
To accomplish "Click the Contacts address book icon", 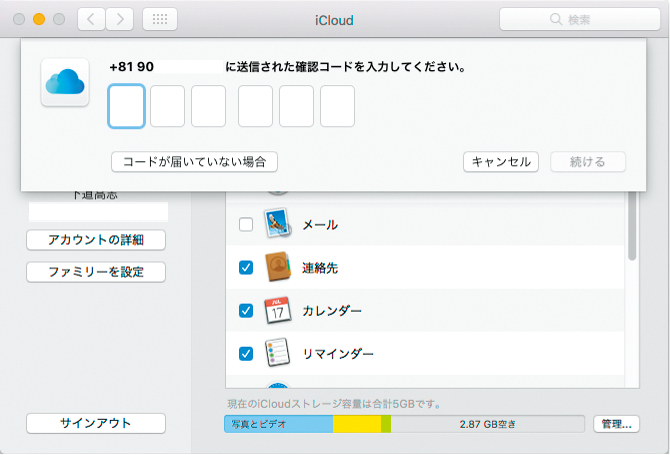I will 277,267.
